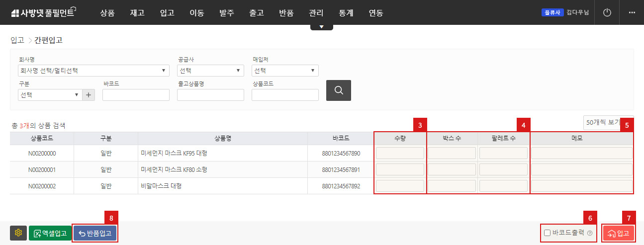This screenshot has height=245, width=644.
Task: Click the green 엑셀입고 button
Action: [50, 233]
